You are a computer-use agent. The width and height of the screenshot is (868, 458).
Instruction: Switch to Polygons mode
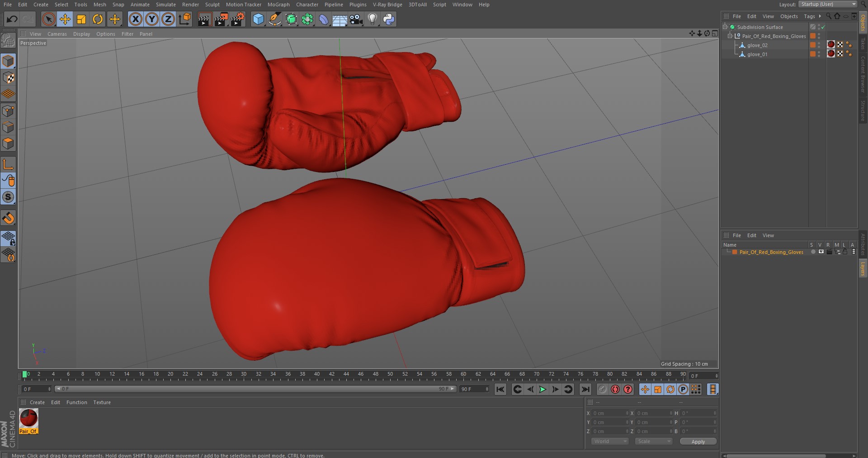[8, 144]
